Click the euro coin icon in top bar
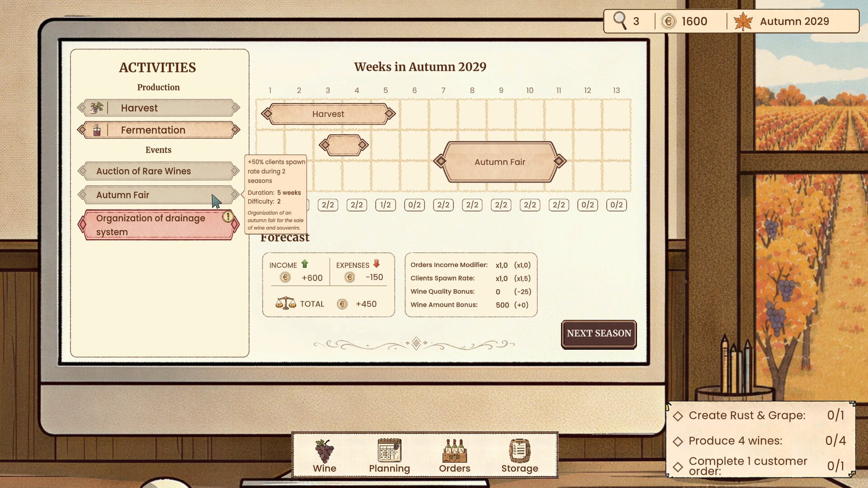The height and width of the screenshot is (488, 868). [668, 21]
